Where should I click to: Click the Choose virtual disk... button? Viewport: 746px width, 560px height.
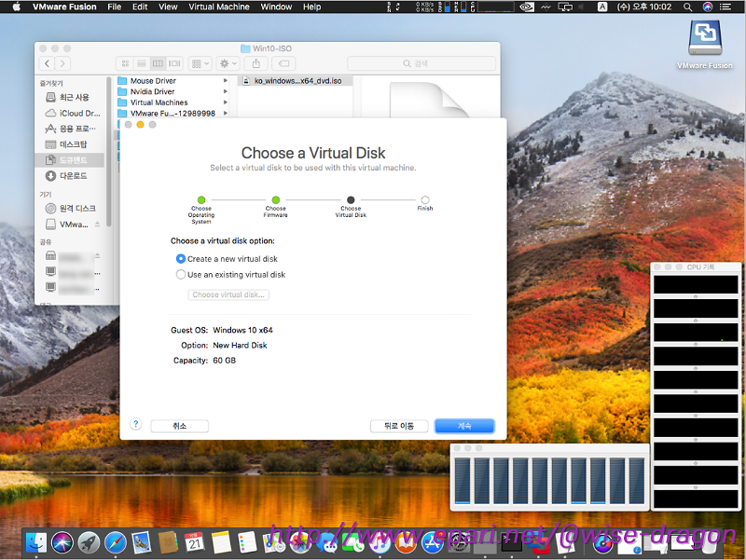tap(228, 294)
